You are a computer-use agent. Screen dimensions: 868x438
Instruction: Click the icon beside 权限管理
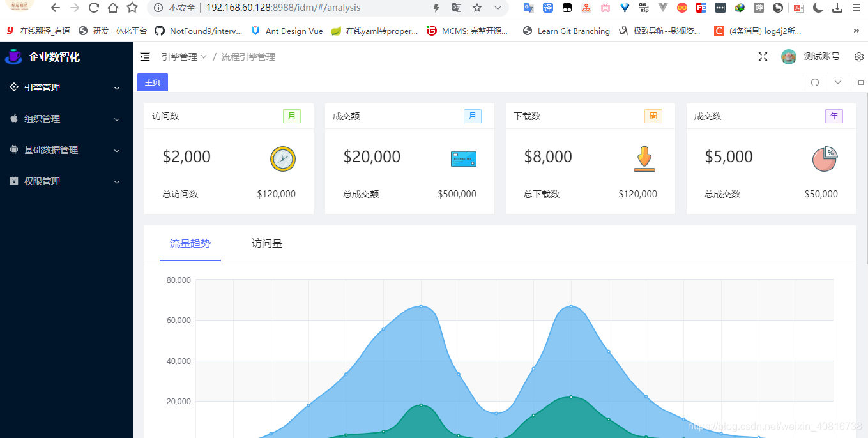click(14, 181)
